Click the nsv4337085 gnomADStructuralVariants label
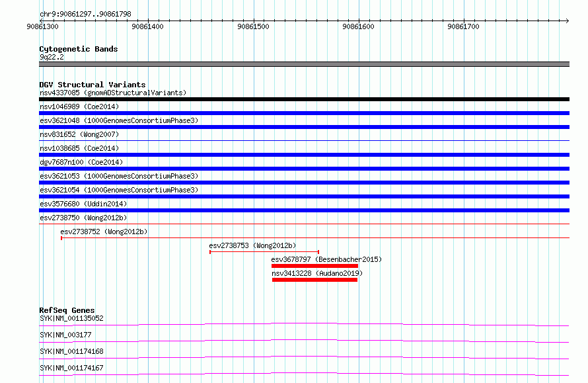Screen dimensions: 588x383 click(x=113, y=93)
